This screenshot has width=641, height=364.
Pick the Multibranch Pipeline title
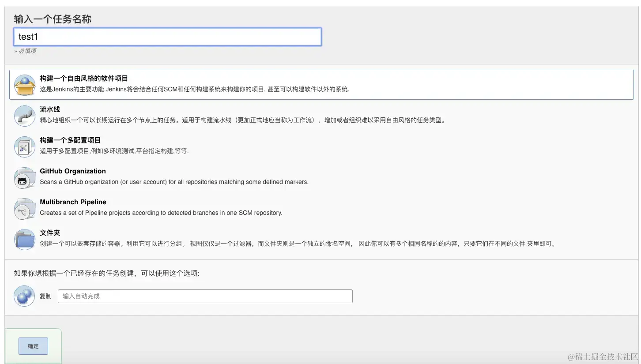click(73, 202)
